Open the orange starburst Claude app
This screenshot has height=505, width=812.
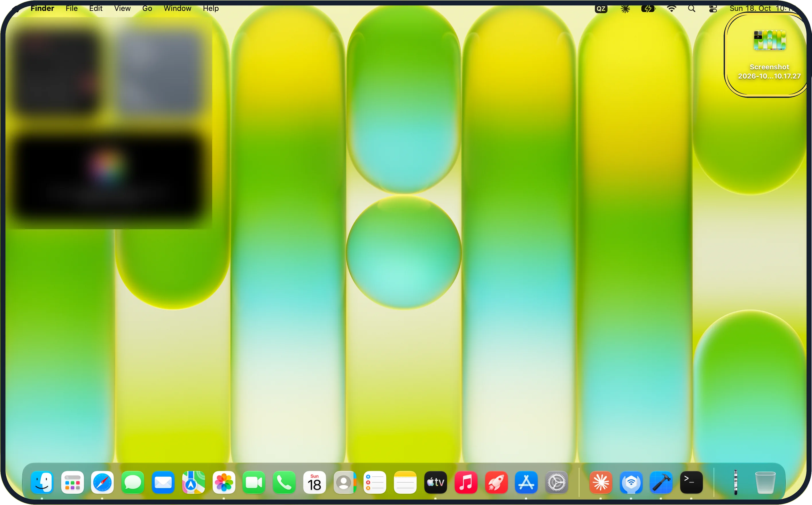tap(601, 482)
